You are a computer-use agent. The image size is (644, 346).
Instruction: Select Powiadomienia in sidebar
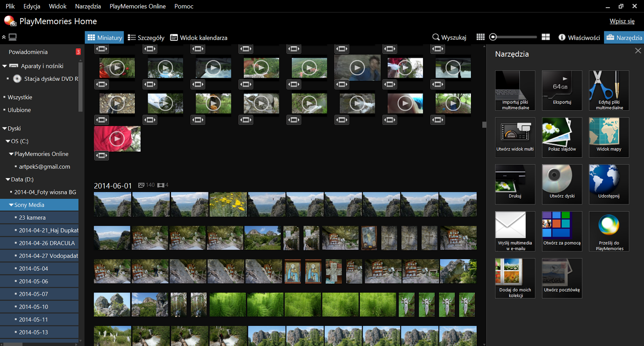[x=28, y=52]
